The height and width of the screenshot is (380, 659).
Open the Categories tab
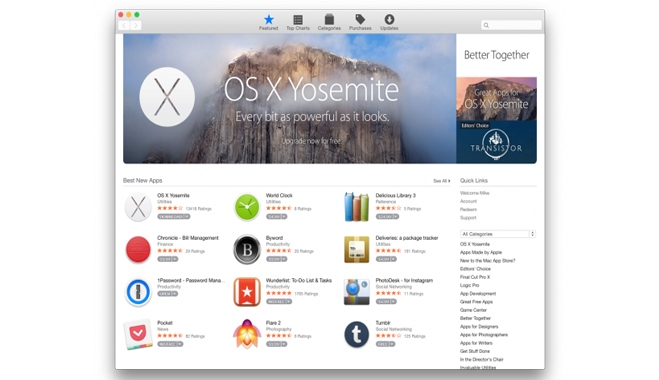pyautogui.click(x=329, y=22)
